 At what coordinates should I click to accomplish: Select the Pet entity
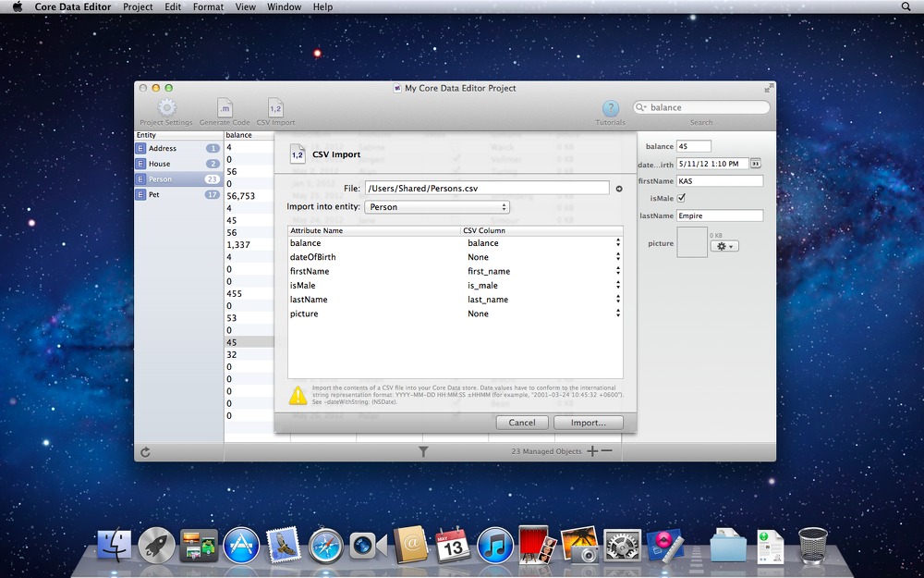tap(178, 194)
